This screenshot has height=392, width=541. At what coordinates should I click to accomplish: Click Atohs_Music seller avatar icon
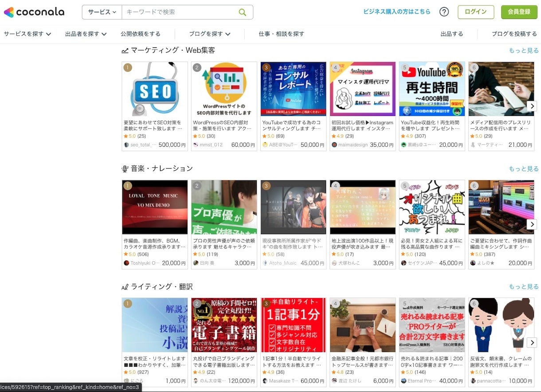click(265, 263)
